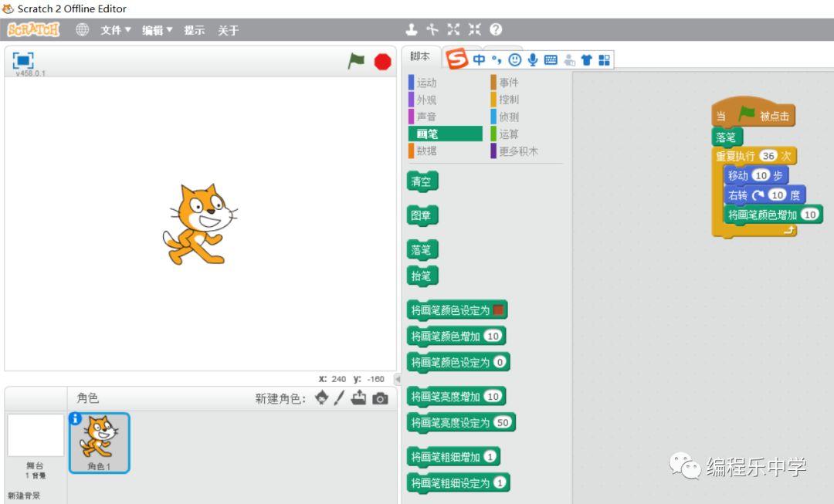Screen dimensions: 834x504
Task: Open Sogou user account icon
Action: point(569,59)
